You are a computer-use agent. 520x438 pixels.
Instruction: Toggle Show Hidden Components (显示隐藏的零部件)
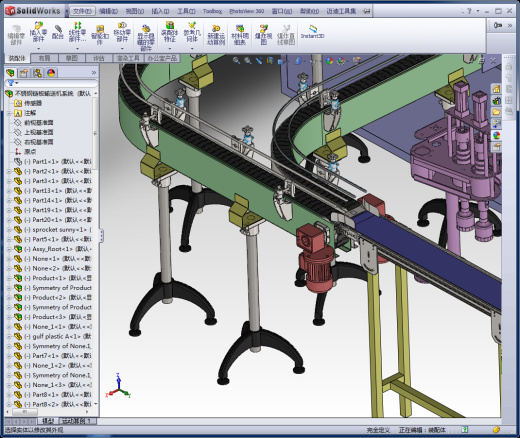pyautogui.click(x=146, y=37)
